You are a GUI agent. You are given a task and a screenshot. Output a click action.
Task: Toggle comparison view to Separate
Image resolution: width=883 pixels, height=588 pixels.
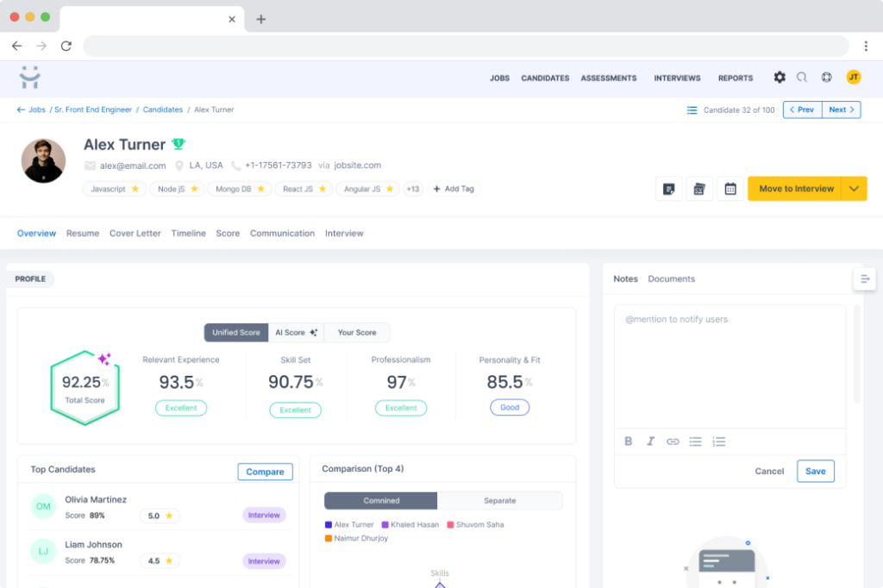[x=499, y=501]
